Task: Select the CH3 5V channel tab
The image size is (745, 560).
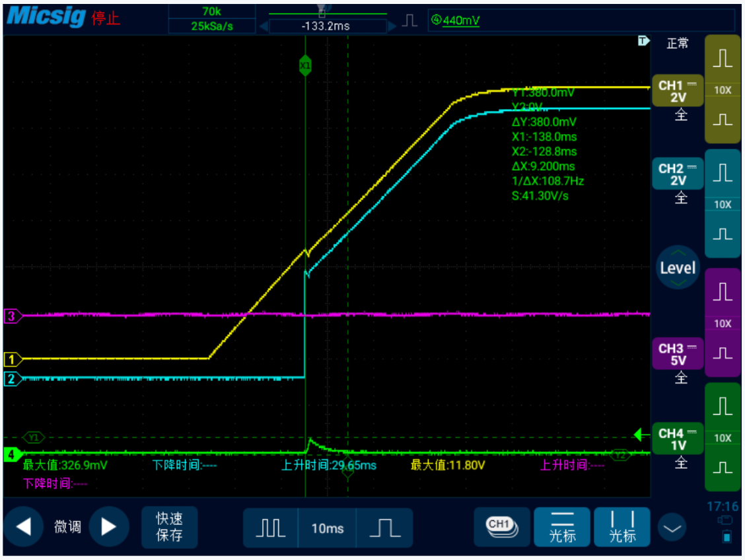Action: [x=678, y=354]
